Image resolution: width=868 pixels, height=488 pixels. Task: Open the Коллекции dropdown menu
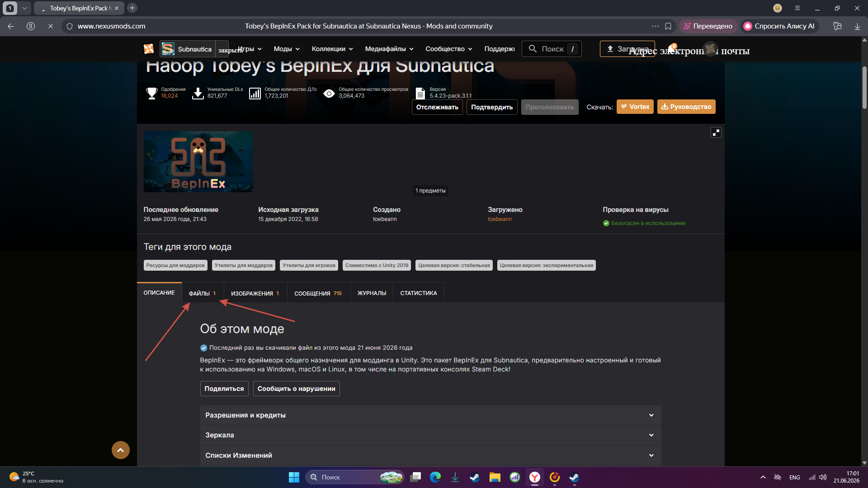332,49
